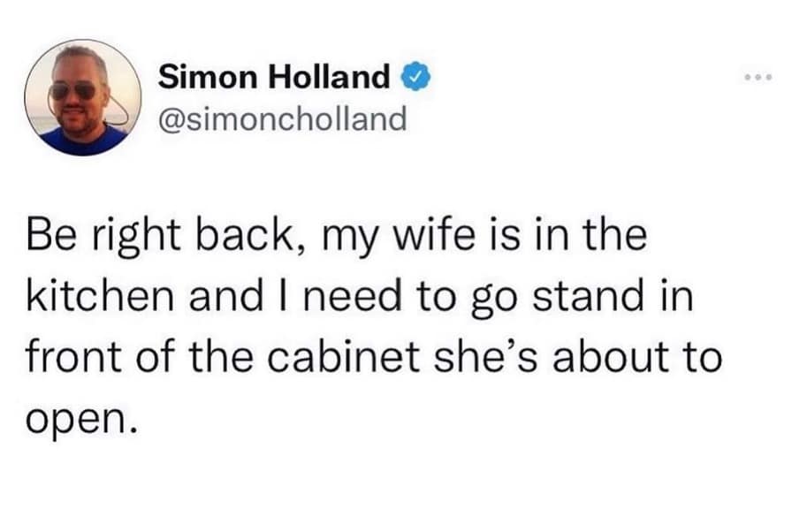Open the @simoncholland handle link
Image resolution: width=792 pixels, height=532 pixels.
283,118
